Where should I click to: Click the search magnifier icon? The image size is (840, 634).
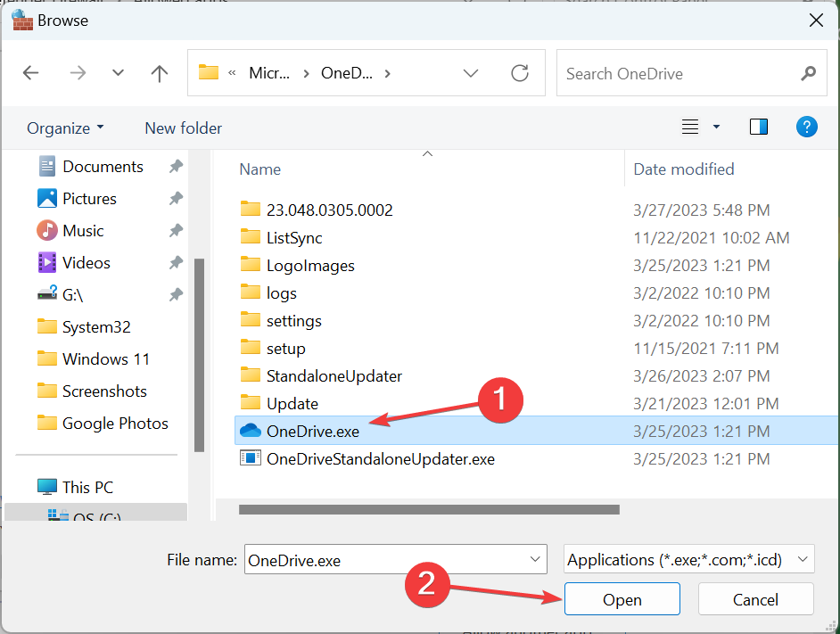(x=808, y=73)
